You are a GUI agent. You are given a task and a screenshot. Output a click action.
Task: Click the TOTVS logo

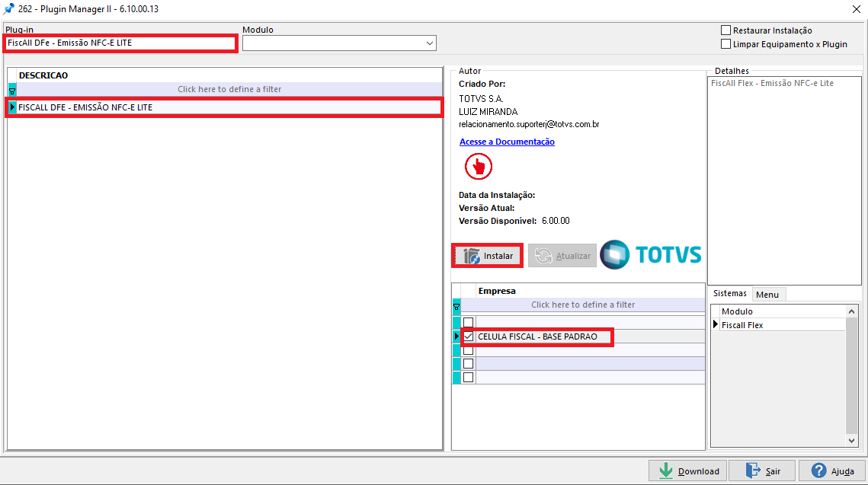click(x=651, y=255)
